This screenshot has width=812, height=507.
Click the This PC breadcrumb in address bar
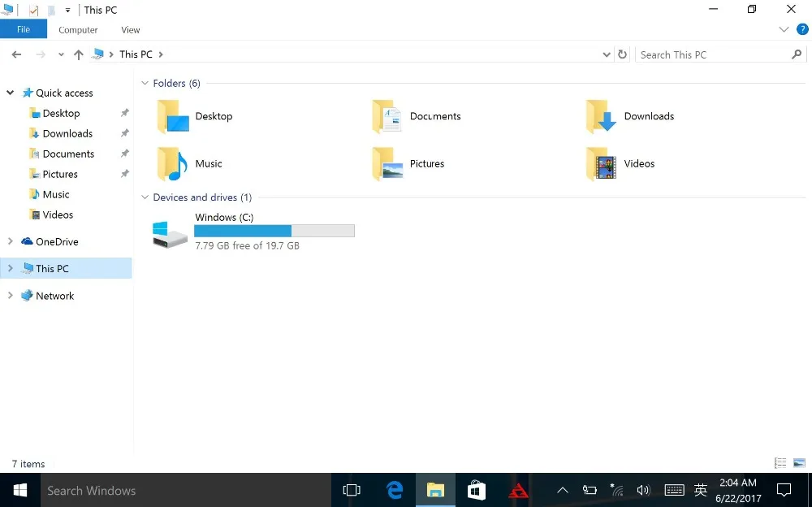pyautogui.click(x=136, y=54)
